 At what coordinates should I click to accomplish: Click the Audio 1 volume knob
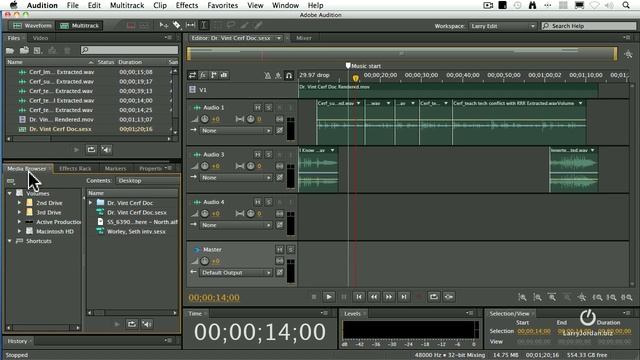[204, 119]
